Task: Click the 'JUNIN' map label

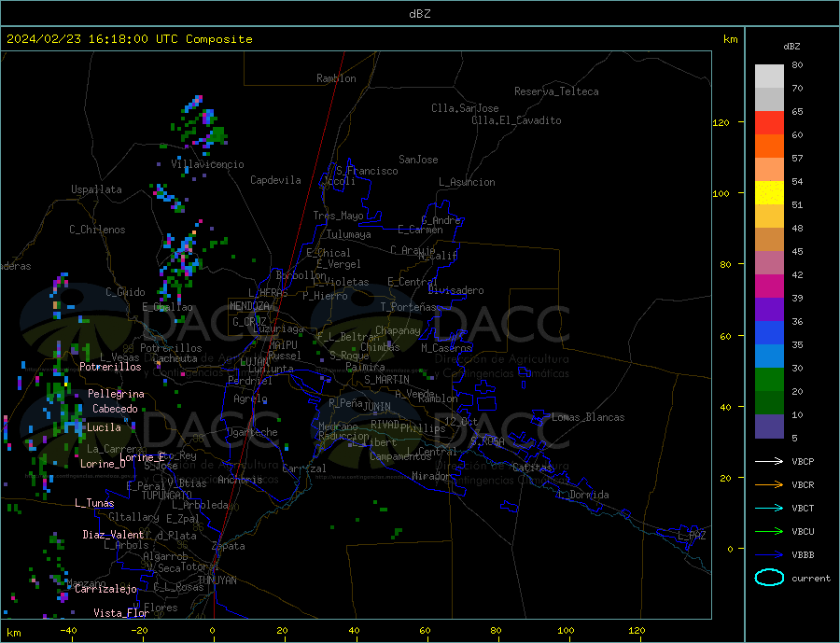Action: [377, 407]
